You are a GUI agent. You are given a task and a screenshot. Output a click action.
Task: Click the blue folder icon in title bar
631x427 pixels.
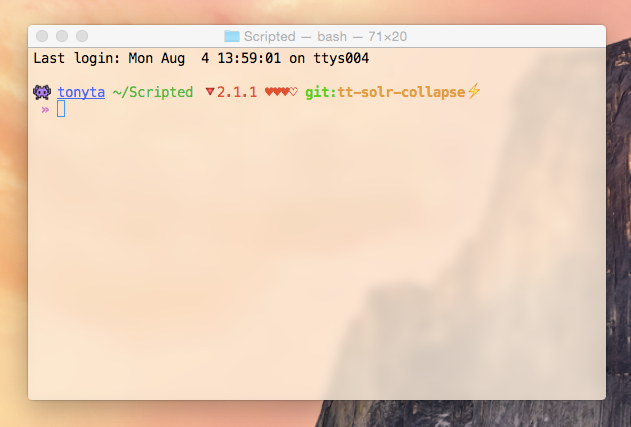(232, 36)
